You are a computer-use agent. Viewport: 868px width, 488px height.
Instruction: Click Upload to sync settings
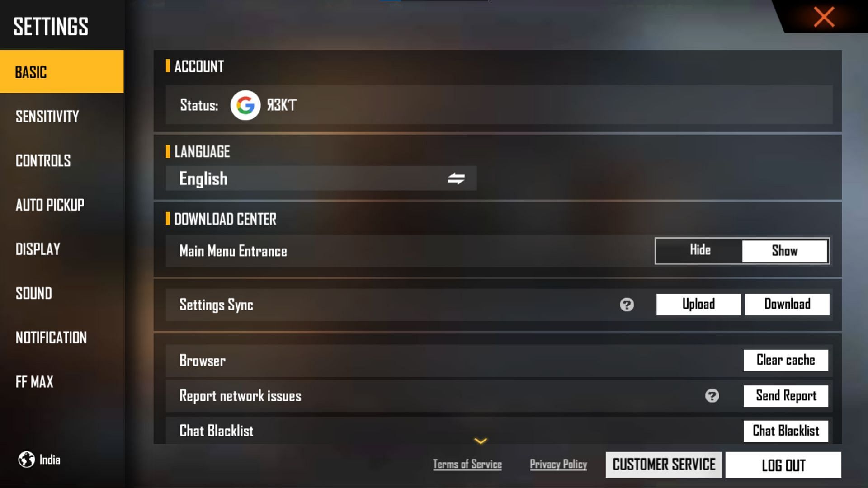tap(698, 304)
